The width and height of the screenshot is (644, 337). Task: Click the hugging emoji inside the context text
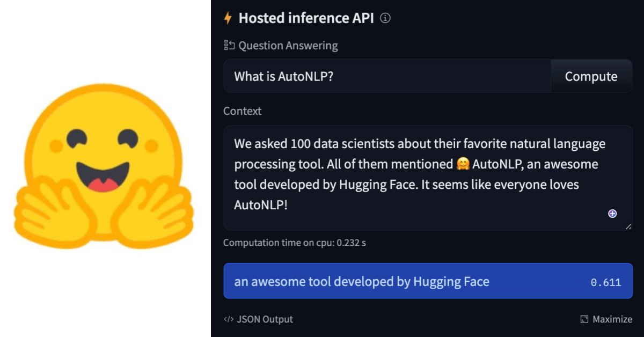463,164
